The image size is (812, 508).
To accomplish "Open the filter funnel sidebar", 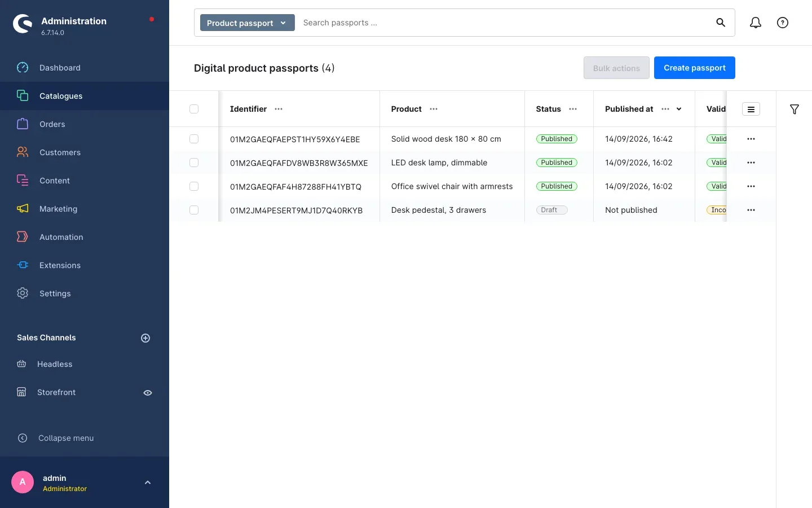I will point(795,109).
